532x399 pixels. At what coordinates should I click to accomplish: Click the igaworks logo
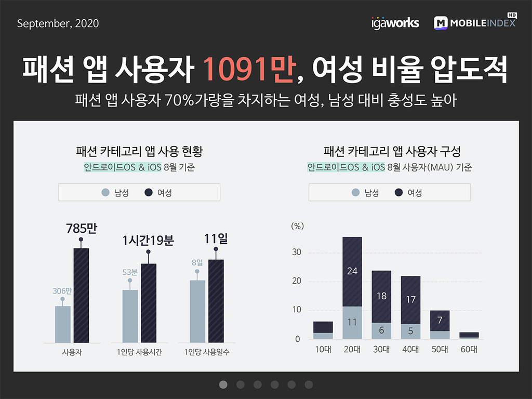pos(395,23)
